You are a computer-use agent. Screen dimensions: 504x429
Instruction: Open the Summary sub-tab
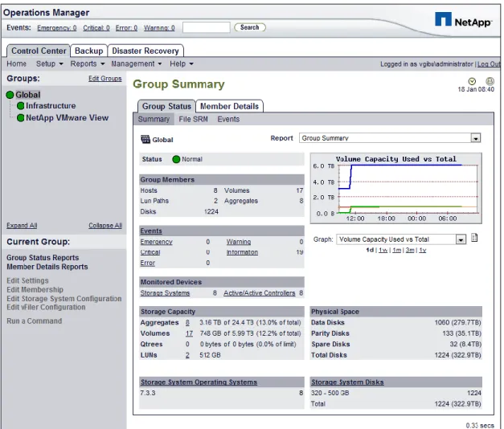point(154,119)
